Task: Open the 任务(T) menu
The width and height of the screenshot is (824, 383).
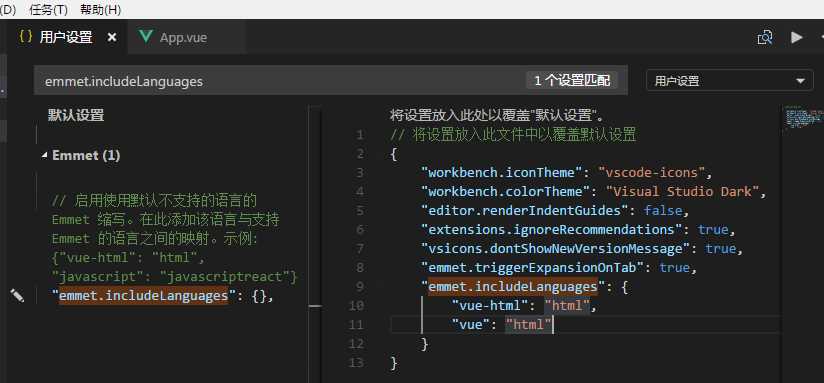Action: click(x=48, y=9)
